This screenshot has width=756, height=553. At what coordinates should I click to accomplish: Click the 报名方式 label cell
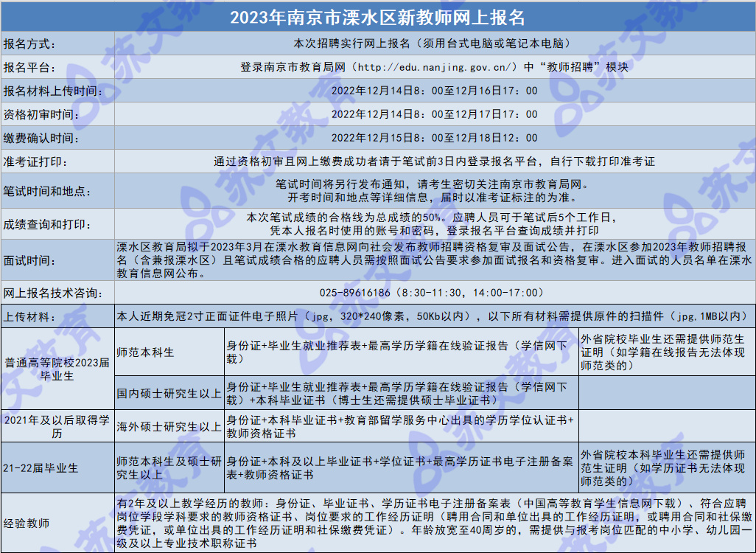click(58, 44)
